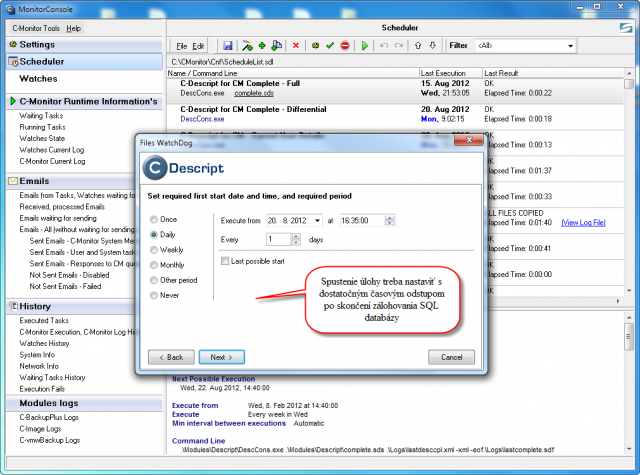Click the Next > button
640x475 pixels.
(222, 357)
